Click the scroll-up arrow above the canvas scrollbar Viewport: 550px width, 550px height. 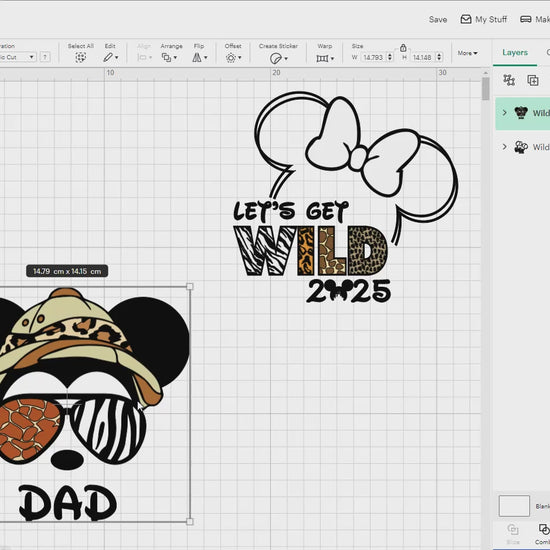[x=485, y=73]
